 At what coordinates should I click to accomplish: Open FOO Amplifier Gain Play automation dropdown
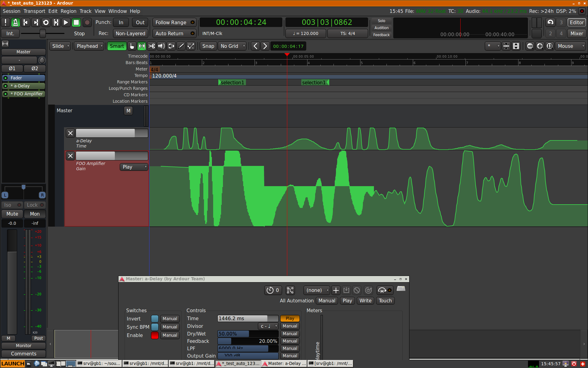click(134, 167)
